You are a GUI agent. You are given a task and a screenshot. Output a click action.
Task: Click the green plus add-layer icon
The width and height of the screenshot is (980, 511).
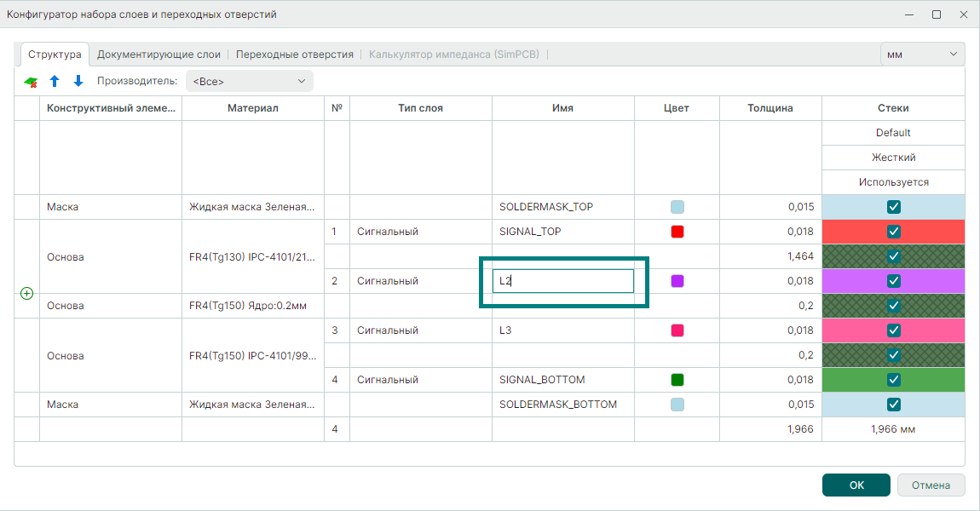tap(26, 293)
